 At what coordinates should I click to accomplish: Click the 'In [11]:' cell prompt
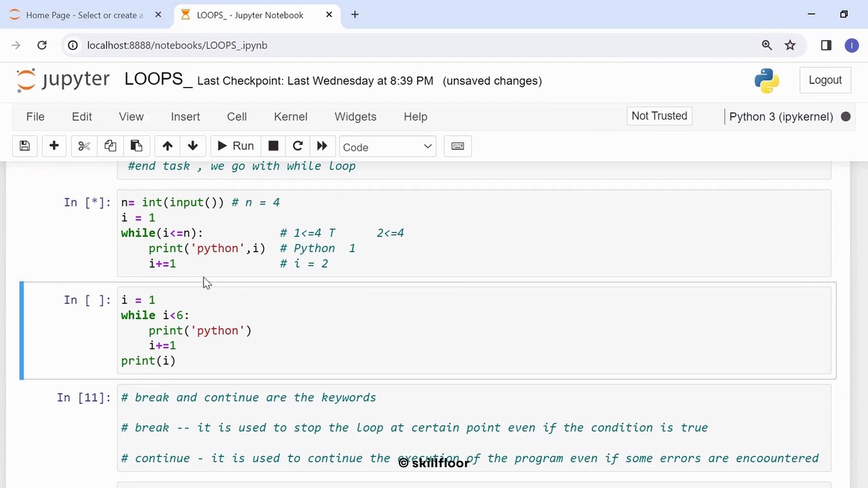point(84,397)
